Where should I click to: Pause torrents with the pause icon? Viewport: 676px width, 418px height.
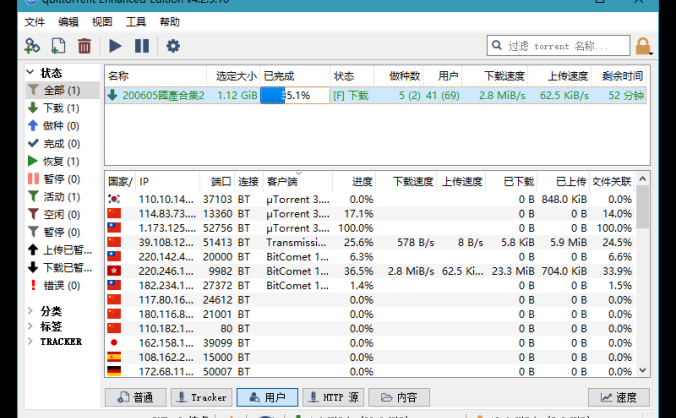click(x=142, y=46)
